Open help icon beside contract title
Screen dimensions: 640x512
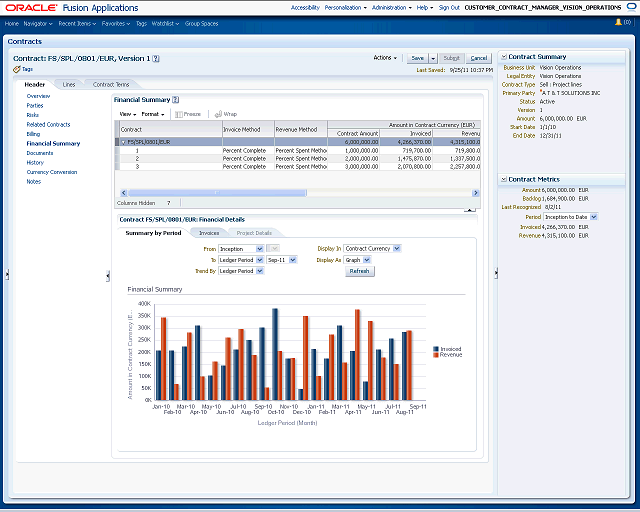tap(156, 59)
